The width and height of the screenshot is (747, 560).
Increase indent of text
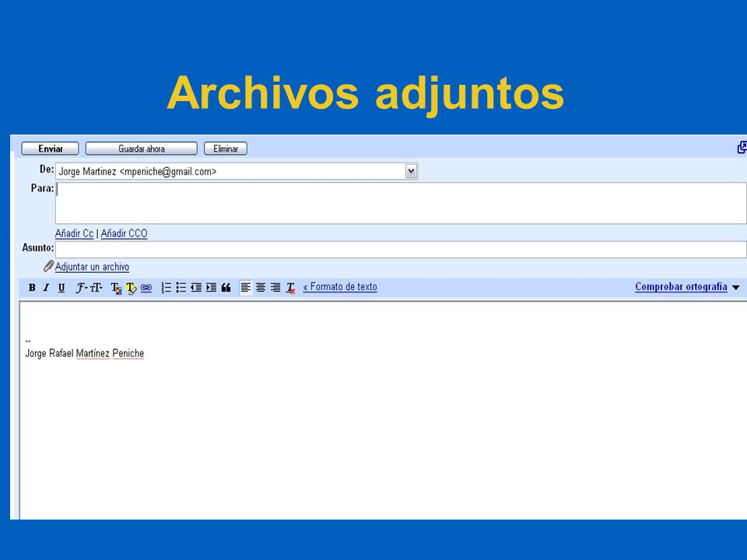(211, 288)
